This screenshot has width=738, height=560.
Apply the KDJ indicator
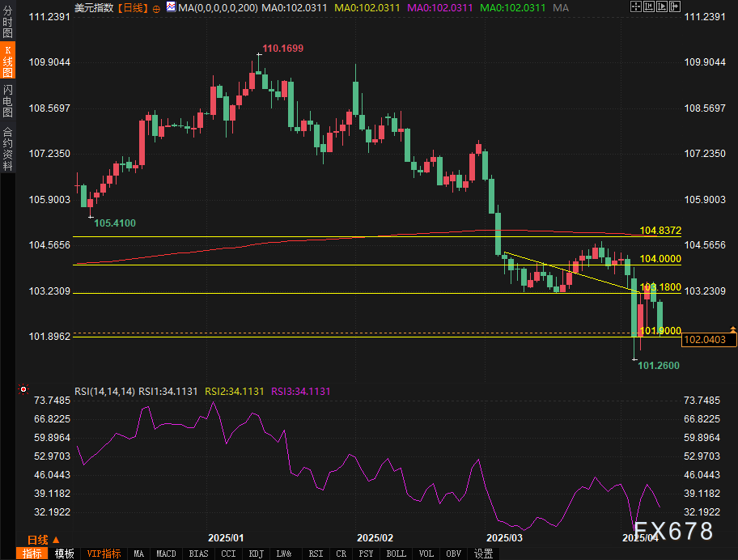[256, 554]
